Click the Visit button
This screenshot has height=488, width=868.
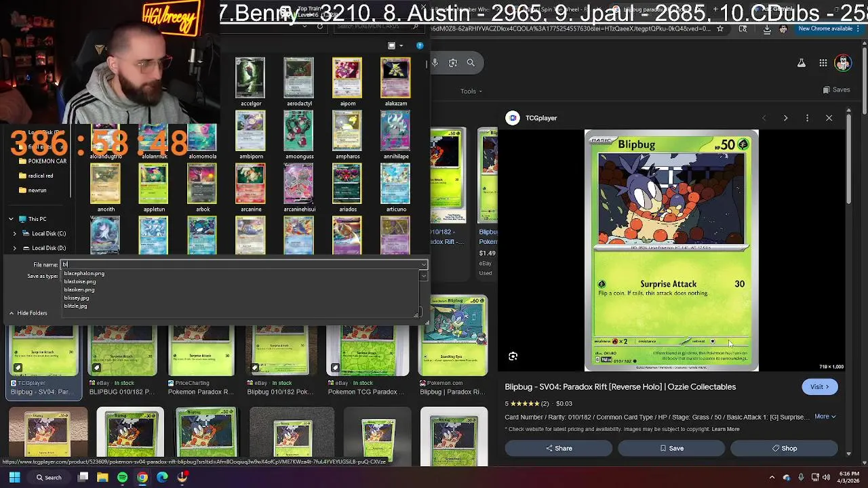[820, 387]
